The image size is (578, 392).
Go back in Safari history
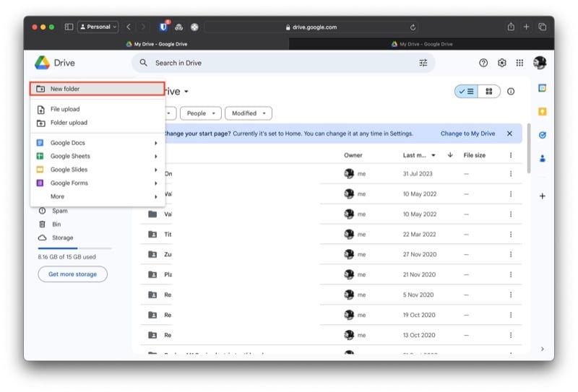129,27
